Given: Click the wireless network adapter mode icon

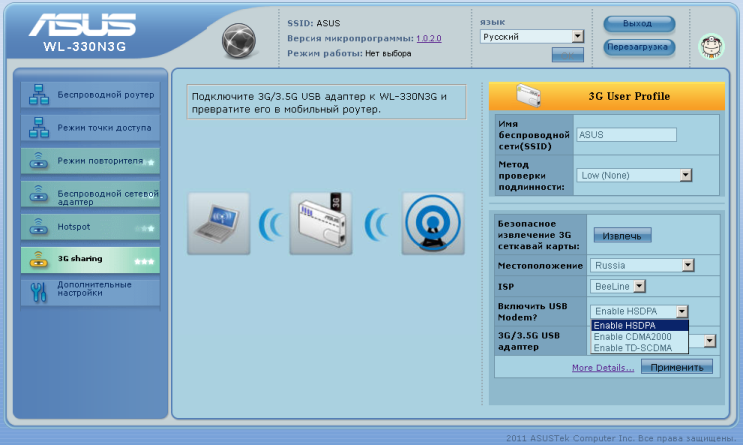Looking at the screenshot, I should point(39,194).
